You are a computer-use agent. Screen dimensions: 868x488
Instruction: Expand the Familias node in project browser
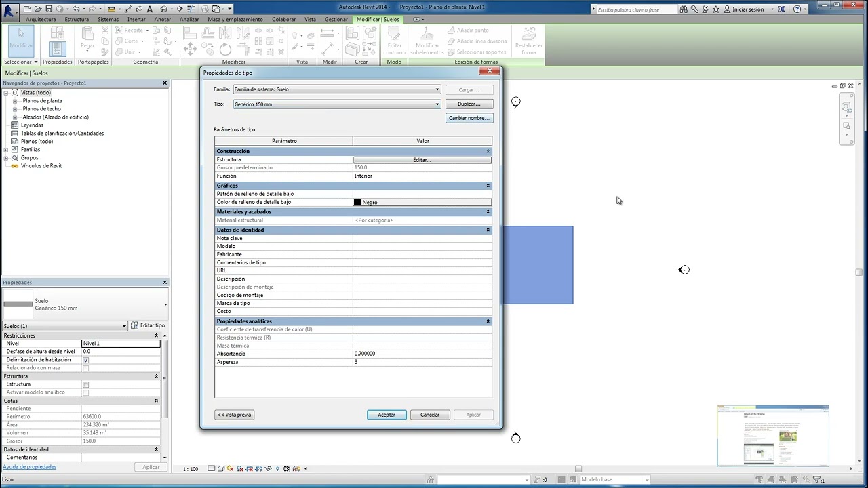pos(6,150)
